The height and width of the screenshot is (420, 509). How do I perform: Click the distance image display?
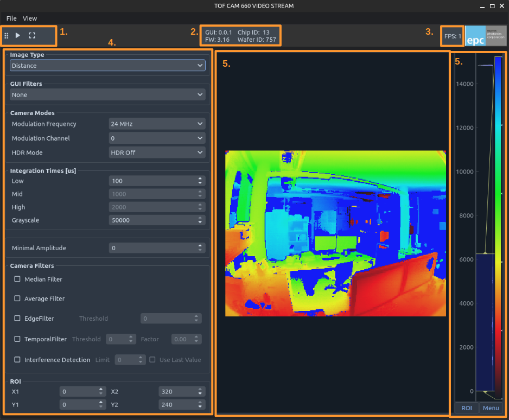[336, 233]
